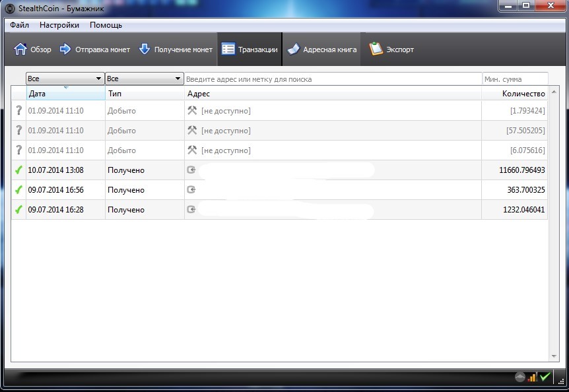Select the amount 1232.046041
569x392 pixels.
(523, 209)
